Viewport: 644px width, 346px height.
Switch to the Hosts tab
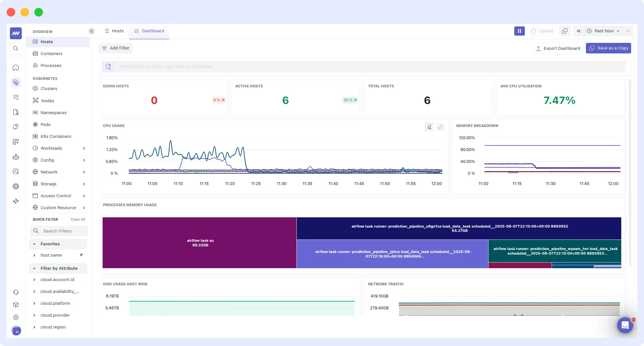(x=114, y=31)
